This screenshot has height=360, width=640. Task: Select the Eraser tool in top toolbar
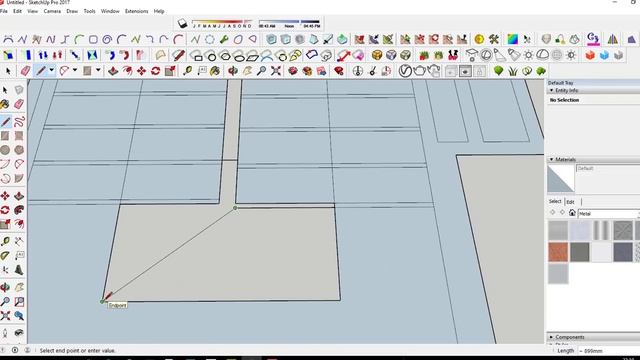[25, 71]
